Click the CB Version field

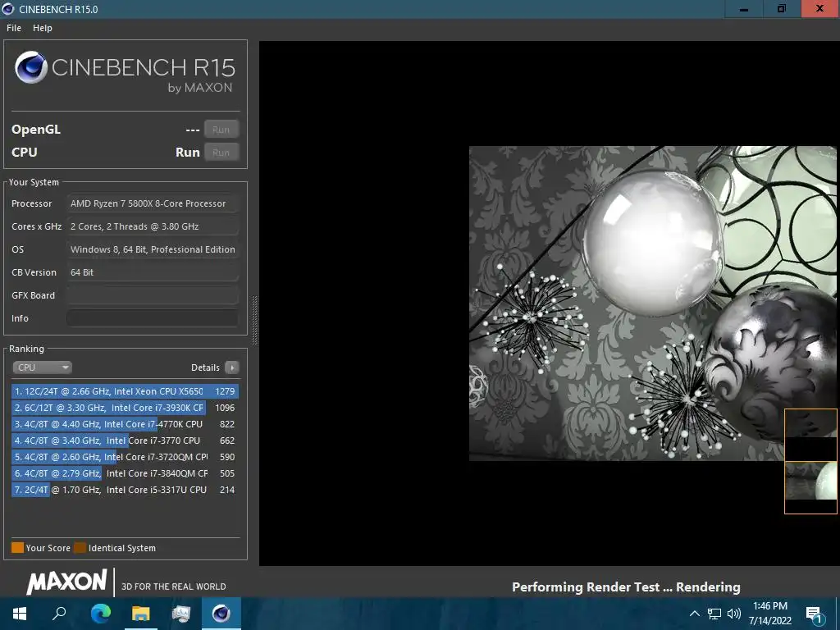point(152,272)
